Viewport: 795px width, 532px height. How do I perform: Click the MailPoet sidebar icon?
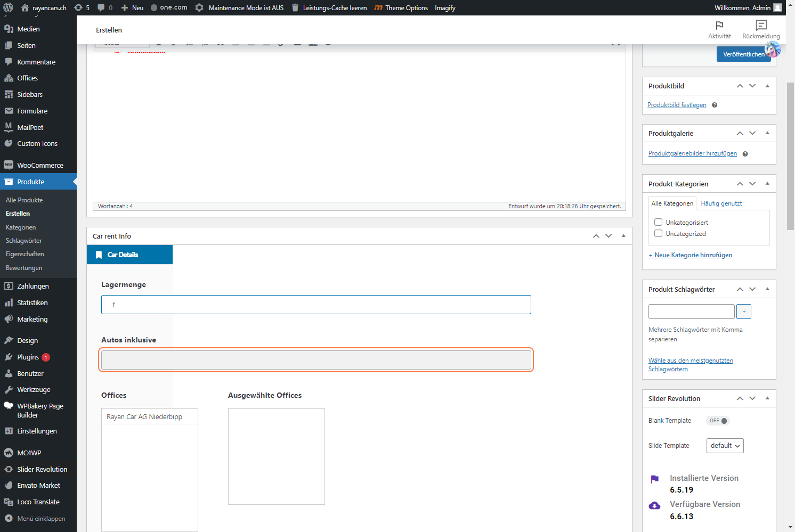(9, 127)
